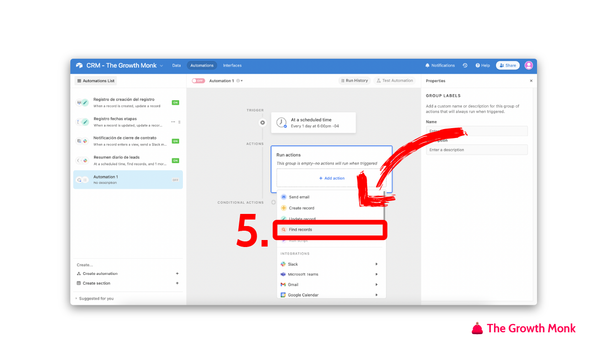Open the base history clock icon
Screen dimensions: 607x364
[465, 65]
